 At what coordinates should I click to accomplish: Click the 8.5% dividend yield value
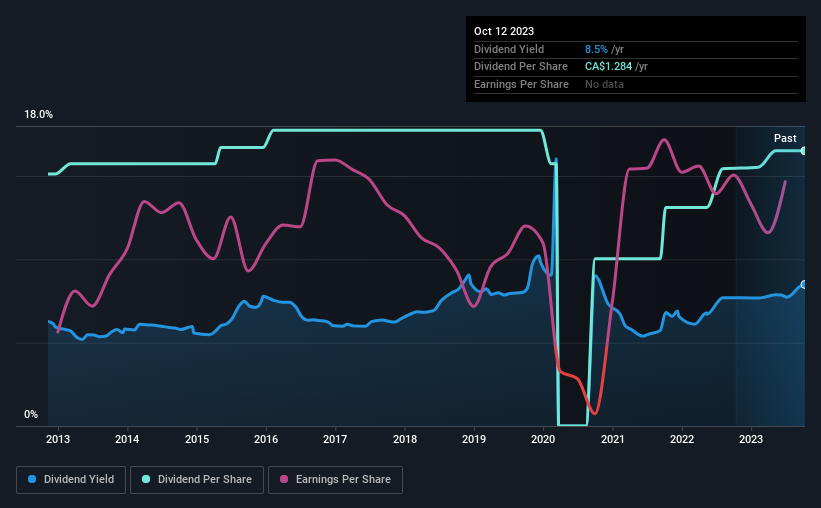pyautogui.click(x=596, y=49)
